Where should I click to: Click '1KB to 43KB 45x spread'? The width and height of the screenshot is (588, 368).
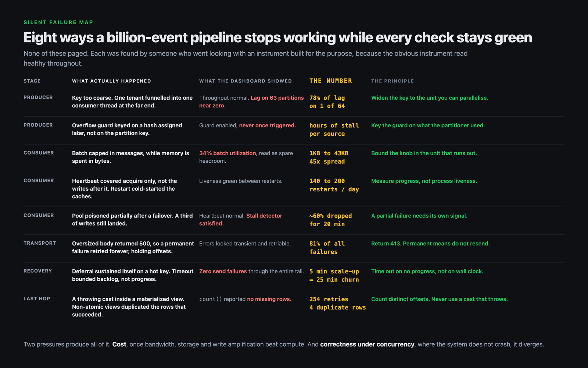pyautogui.click(x=329, y=158)
